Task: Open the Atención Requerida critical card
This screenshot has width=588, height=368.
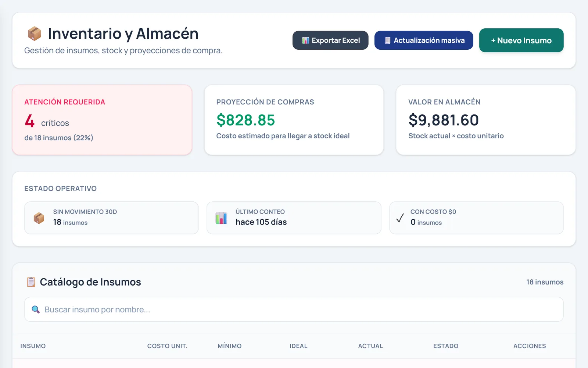Action: pyautogui.click(x=102, y=120)
